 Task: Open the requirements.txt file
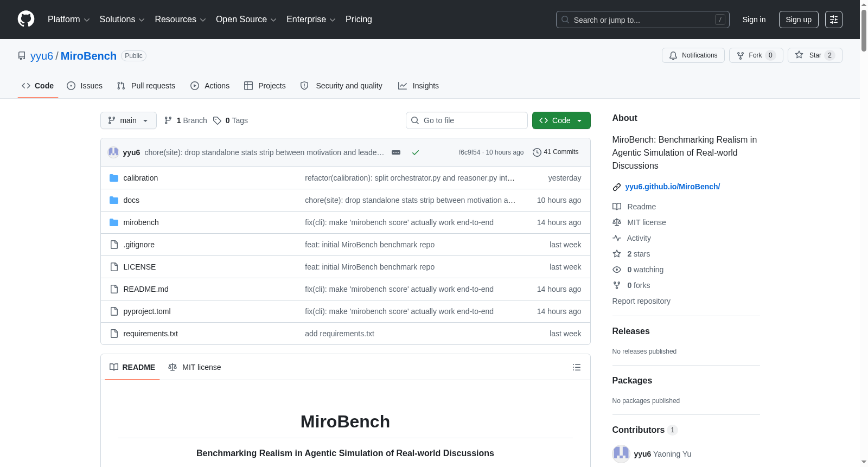tap(151, 334)
